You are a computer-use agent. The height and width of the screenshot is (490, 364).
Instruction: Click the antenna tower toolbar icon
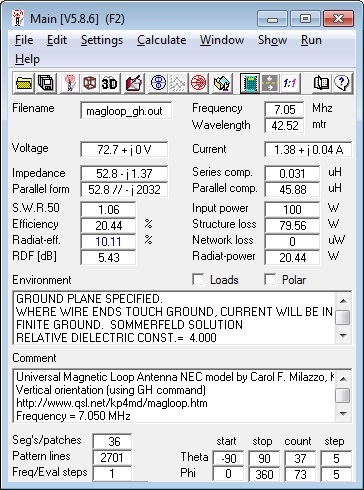tap(69, 83)
